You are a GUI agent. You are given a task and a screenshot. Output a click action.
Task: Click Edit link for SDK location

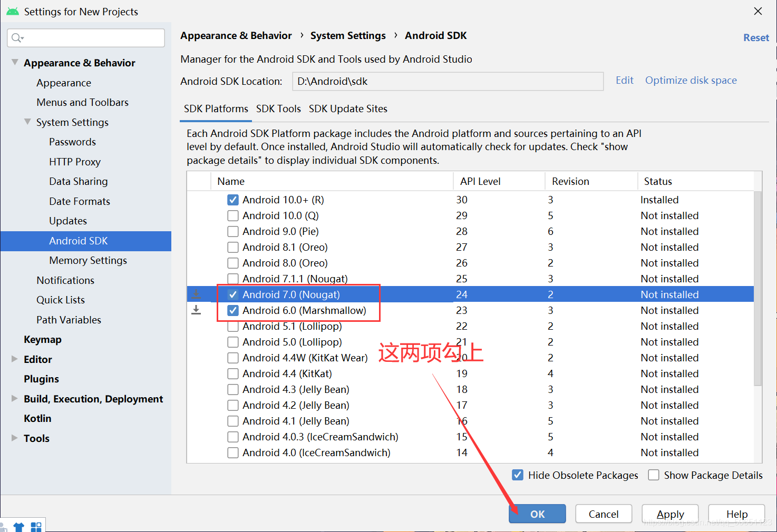coord(625,80)
